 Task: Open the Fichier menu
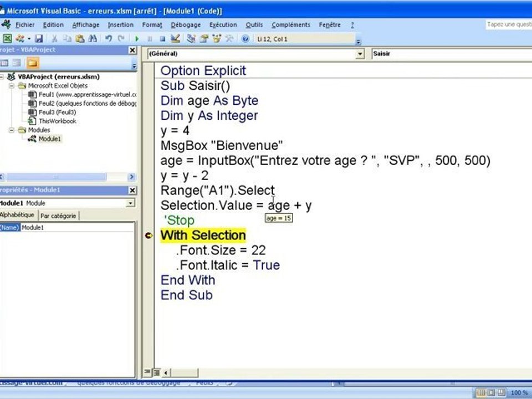25,25
